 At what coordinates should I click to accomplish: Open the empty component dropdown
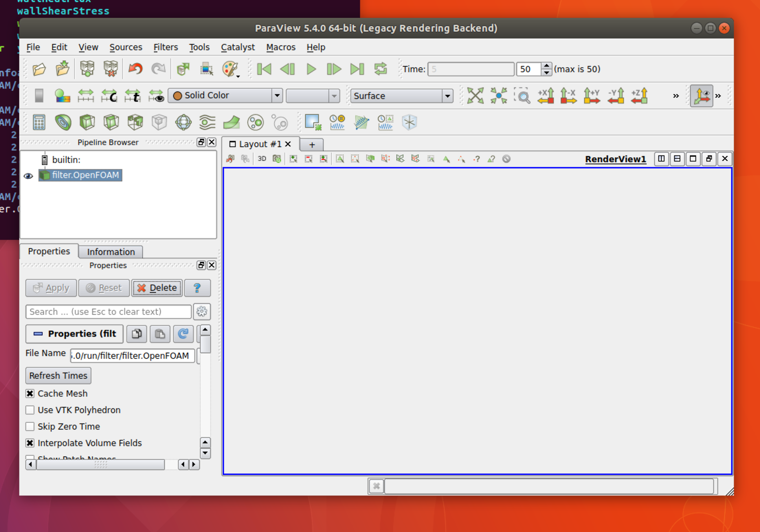tap(313, 96)
